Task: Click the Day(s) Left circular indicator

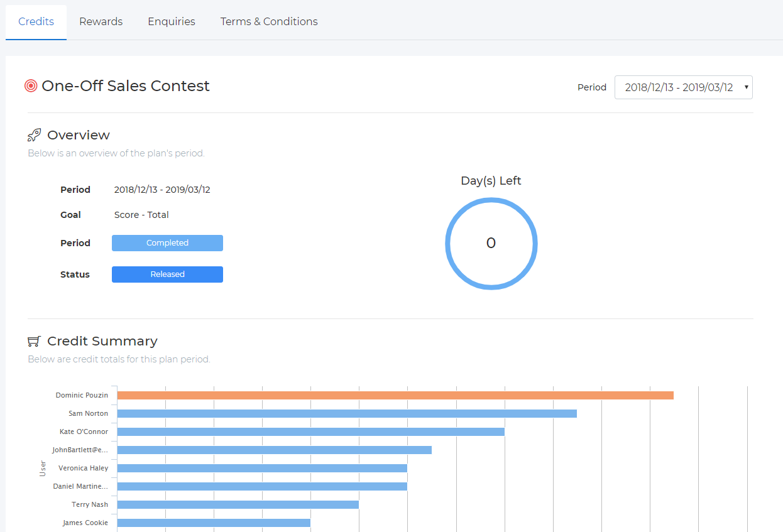Action: tap(491, 243)
